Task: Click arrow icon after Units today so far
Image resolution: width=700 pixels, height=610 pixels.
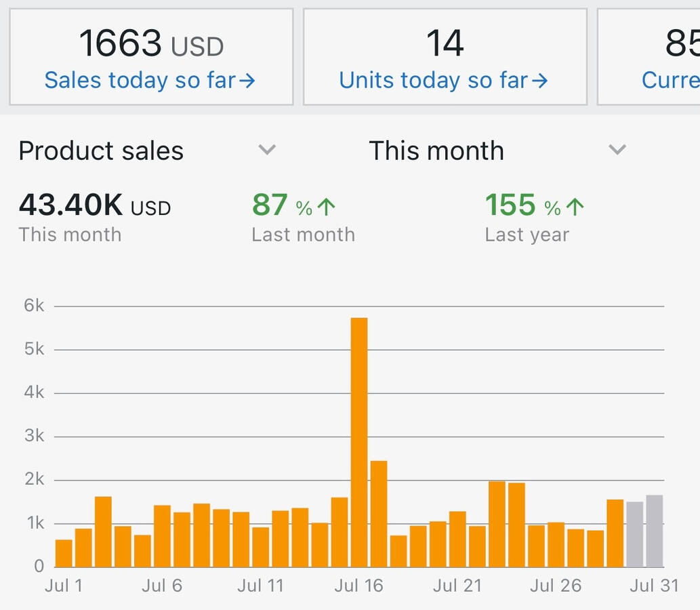Action: [x=539, y=81]
